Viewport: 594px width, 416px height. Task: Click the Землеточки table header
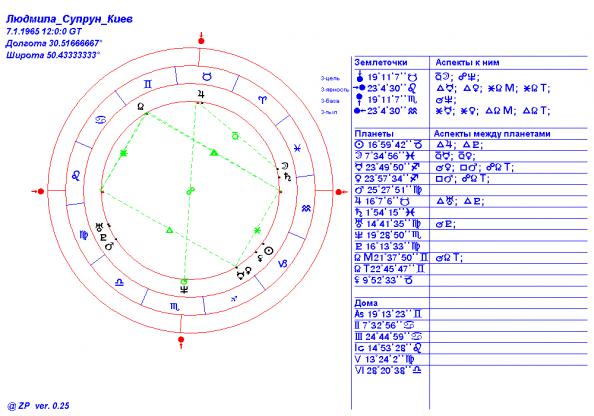tap(381, 63)
